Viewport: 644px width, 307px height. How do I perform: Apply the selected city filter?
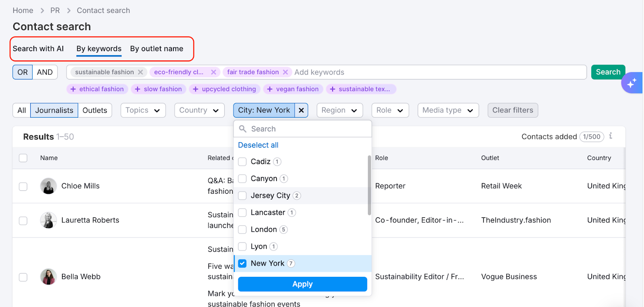[x=302, y=284]
